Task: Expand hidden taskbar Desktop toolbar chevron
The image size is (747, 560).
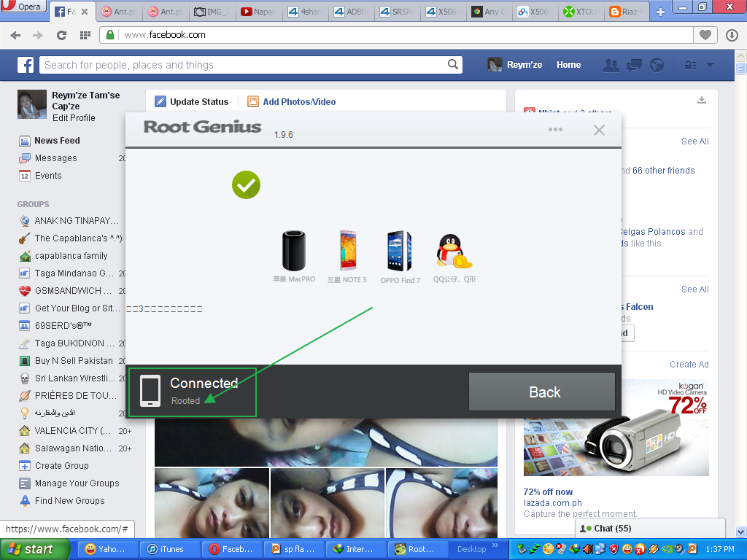Action: point(497,545)
